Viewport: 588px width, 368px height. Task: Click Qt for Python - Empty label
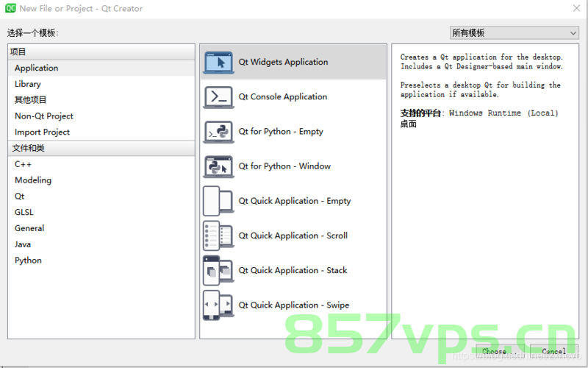(x=281, y=132)
